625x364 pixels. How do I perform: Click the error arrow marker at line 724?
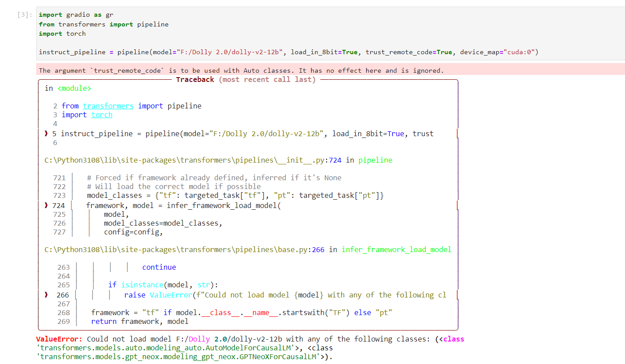(x=46, y=205)
